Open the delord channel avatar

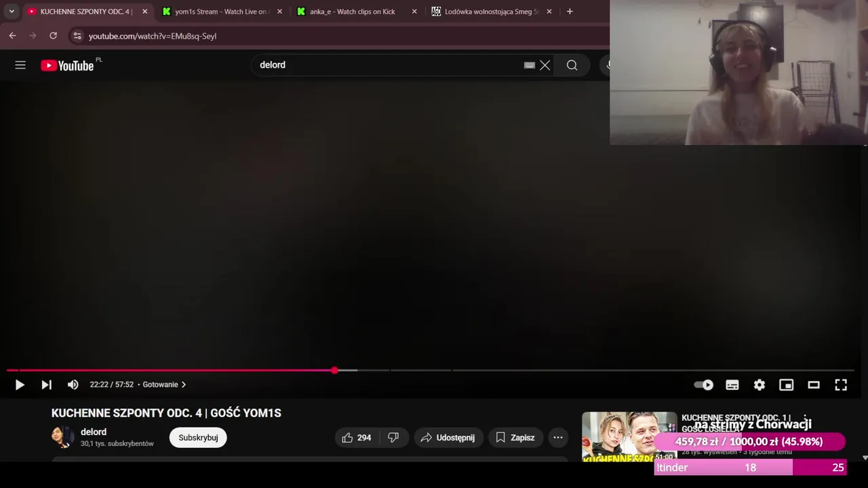62,437
